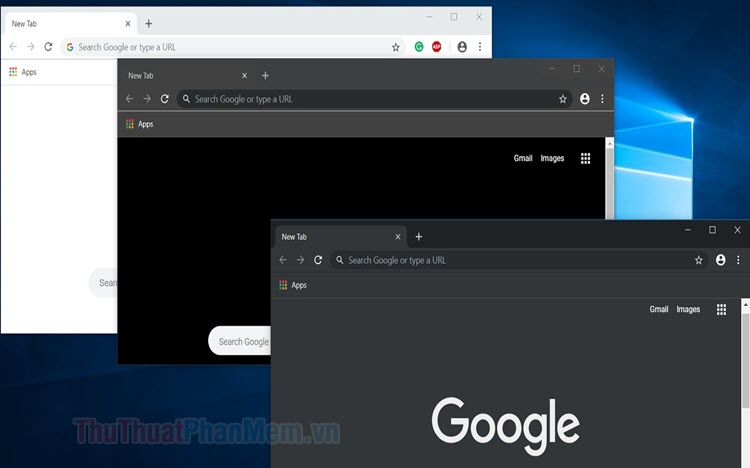The width and height of the screenshot is (750, 468).
Task: Open three-dot menu in middle black window
Action: pyautogui.click(x=602, y=99)
